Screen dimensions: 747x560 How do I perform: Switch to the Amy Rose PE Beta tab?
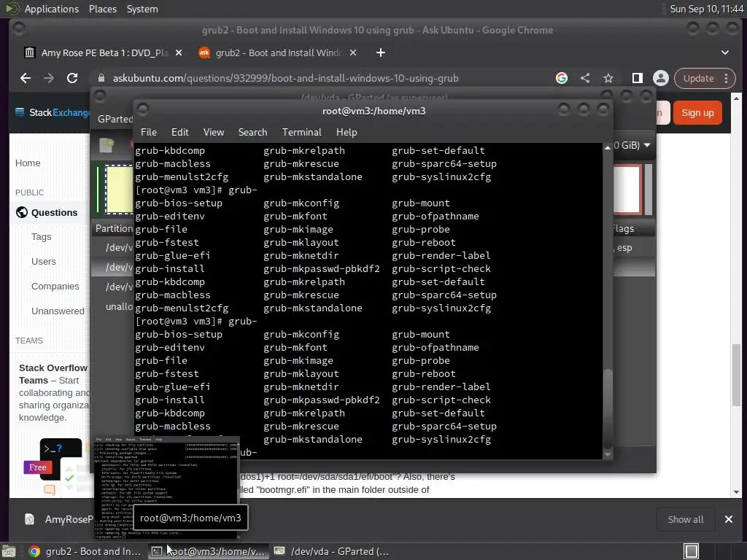(x=102, y=52)
